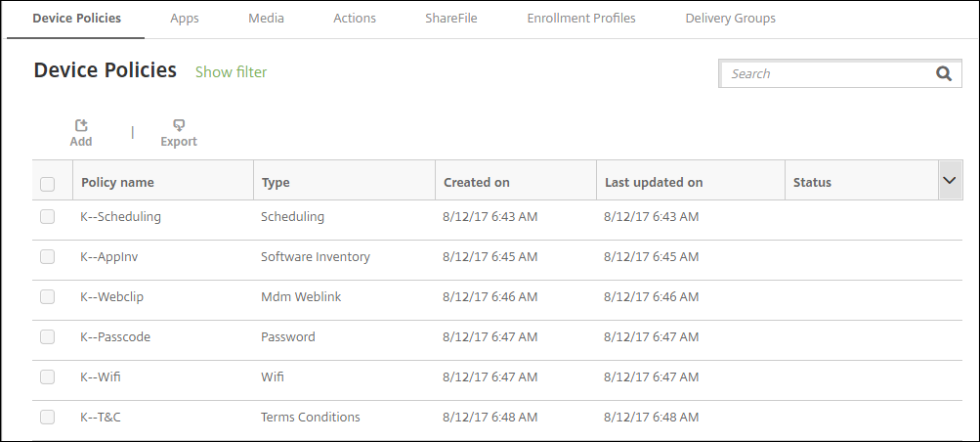Viewport: 980px width, 442px height.
Task: Expand the column options dropdown arrow
Action: tap(949, 181)
